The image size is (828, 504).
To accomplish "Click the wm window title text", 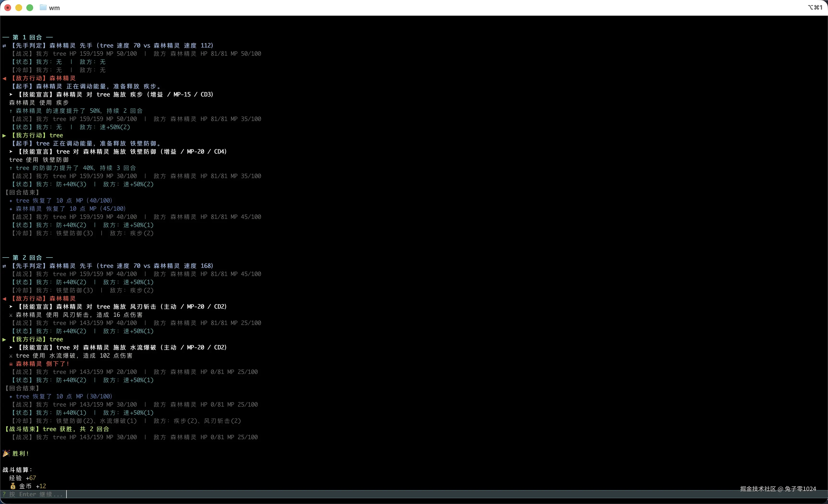I will (54, 8).
